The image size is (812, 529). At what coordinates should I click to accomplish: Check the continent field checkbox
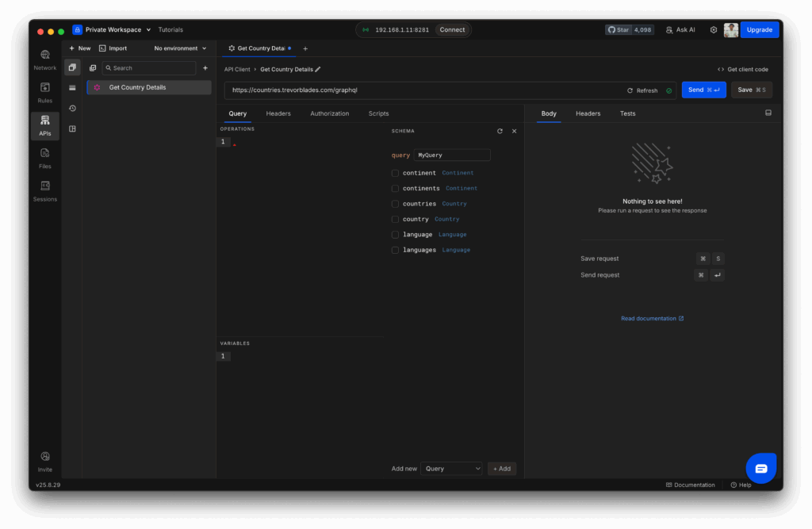395,173
